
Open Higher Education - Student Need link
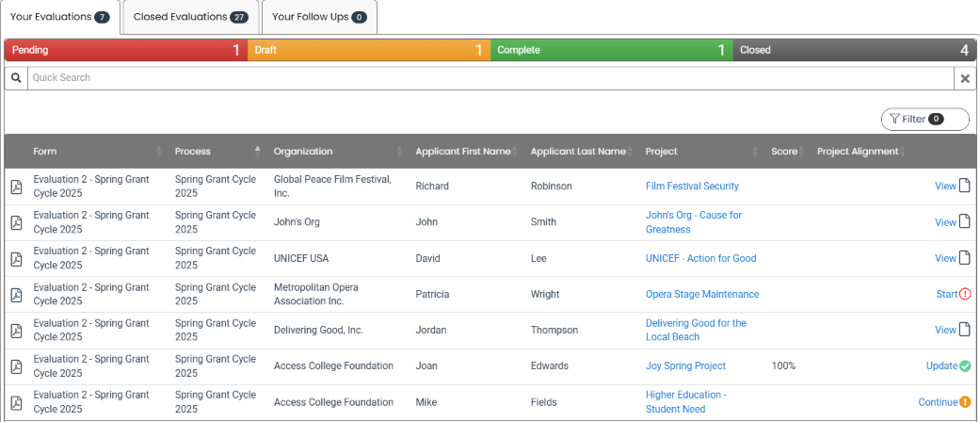(x=686, y=402)
